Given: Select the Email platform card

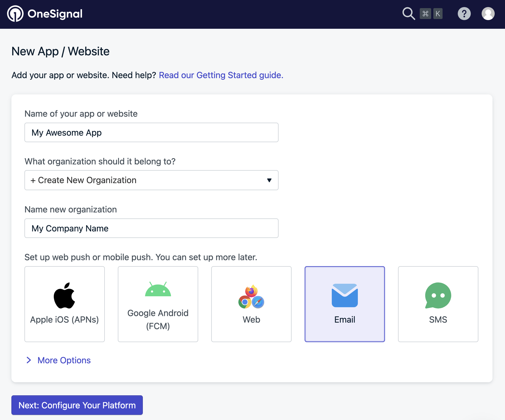Looking at the screenshot, I should 345,304.
